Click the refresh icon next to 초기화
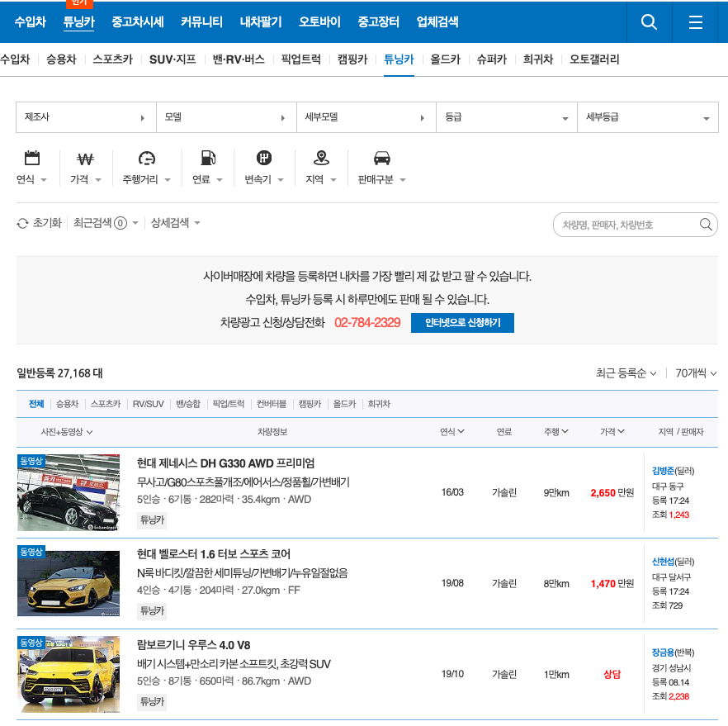The image size is (728, 726). click(23, 224)
